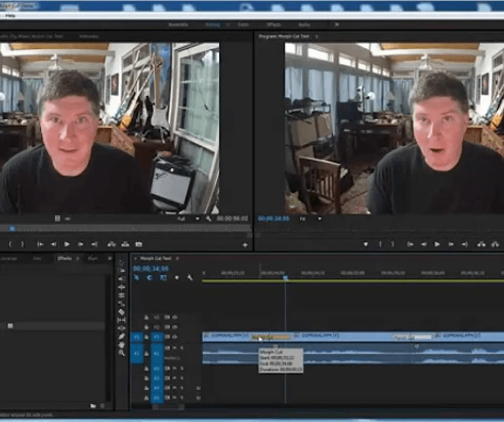504x422 pixels.
Task: Open timeline display settings wrench icon
Action: coord(190,277)
